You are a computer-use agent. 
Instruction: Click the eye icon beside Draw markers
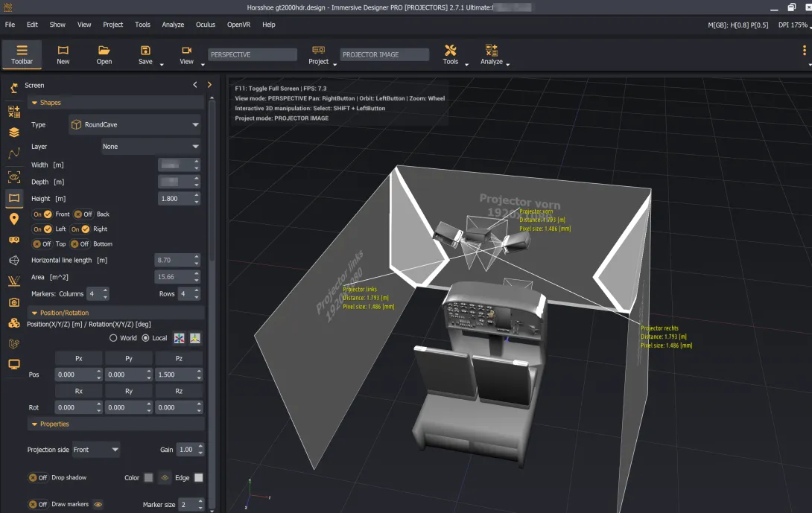click(98, 504)
